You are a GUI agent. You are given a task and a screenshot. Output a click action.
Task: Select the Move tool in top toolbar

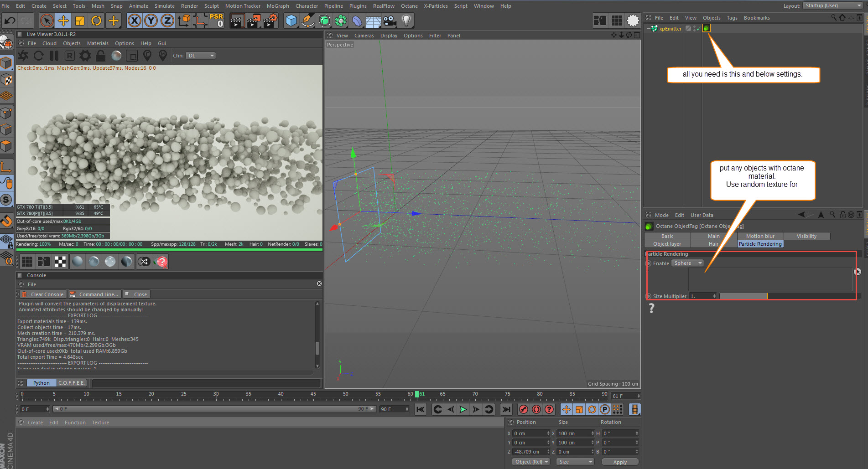point(63,21)
